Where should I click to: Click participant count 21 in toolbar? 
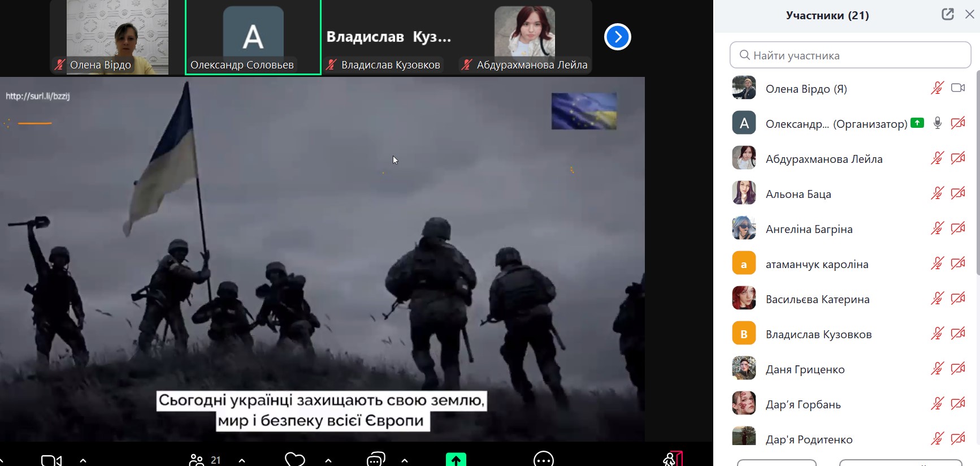215,460
